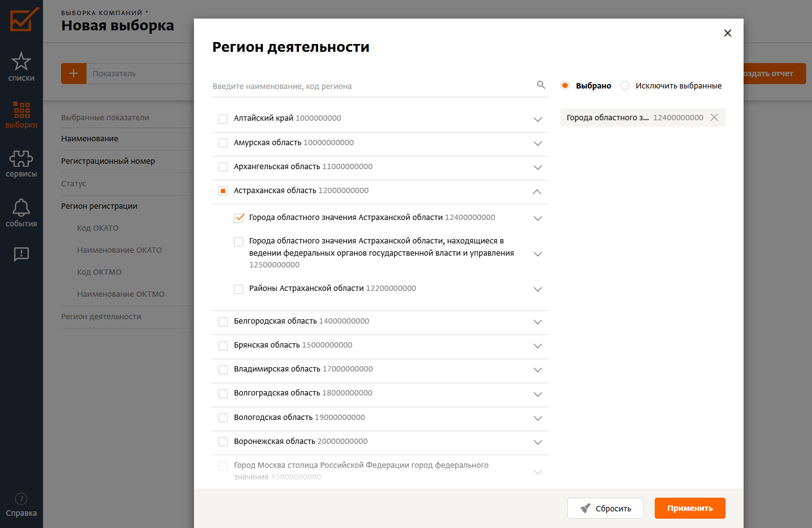Close the Регион деятельности dialog

click(x=727, y=33)
